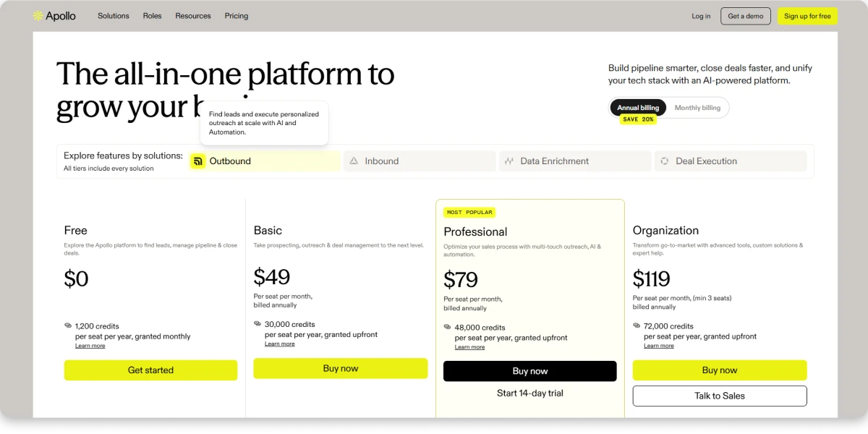
Task: Open the Roles menu
Action: point(152,16)
